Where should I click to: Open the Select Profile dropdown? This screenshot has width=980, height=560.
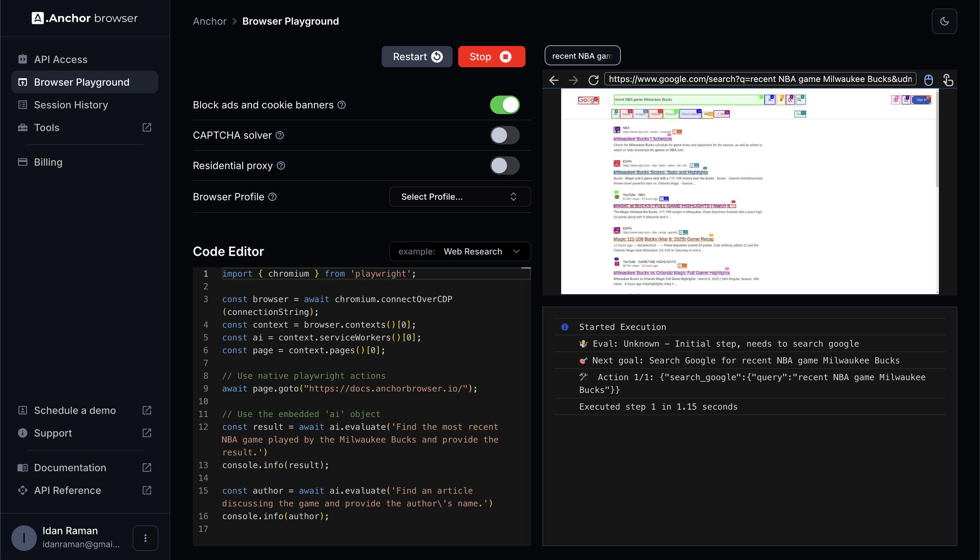pos(460,197)
